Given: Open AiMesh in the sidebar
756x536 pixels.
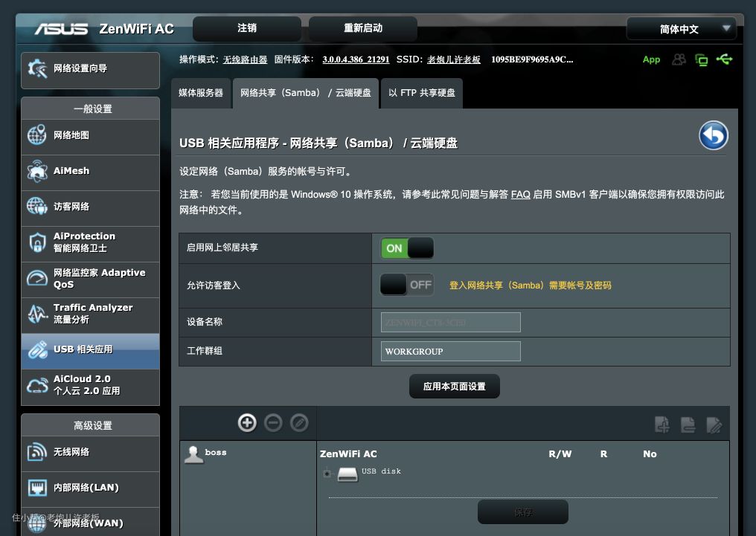Looking at the screenshot, I should tap(90, 171).
